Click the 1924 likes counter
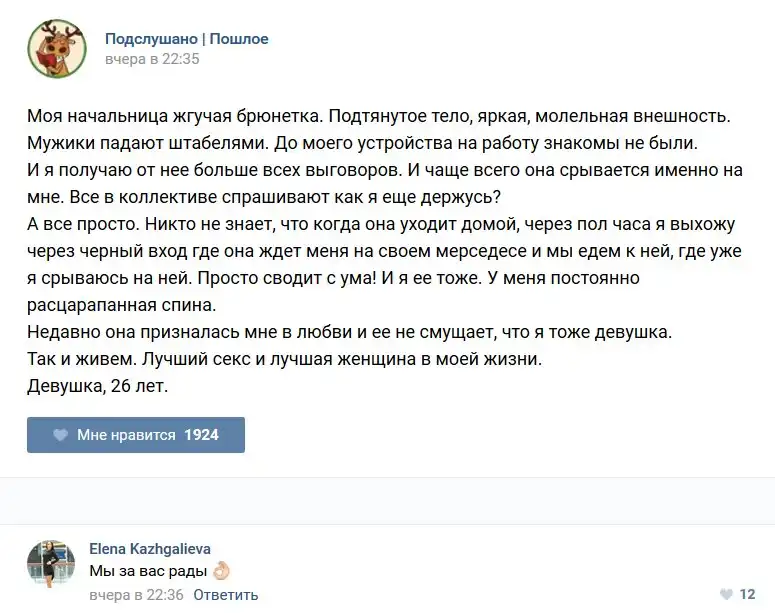 pos(201,435)
